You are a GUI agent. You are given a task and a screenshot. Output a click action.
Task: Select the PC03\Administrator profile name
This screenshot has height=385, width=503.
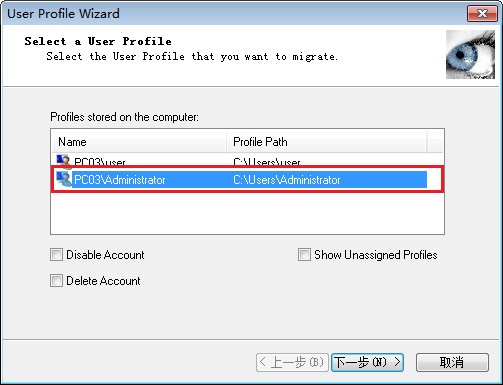120,180
